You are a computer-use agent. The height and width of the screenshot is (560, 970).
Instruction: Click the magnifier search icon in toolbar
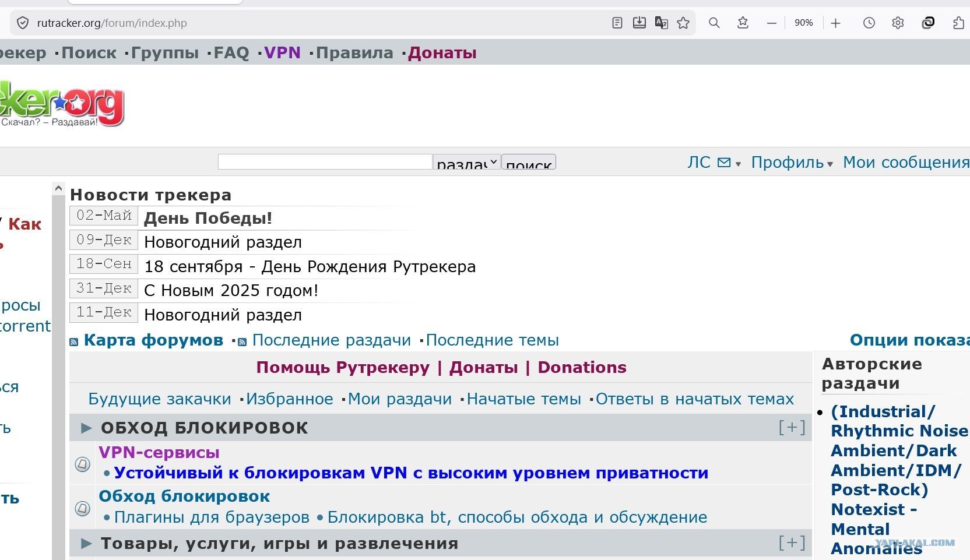pos(714,23)
